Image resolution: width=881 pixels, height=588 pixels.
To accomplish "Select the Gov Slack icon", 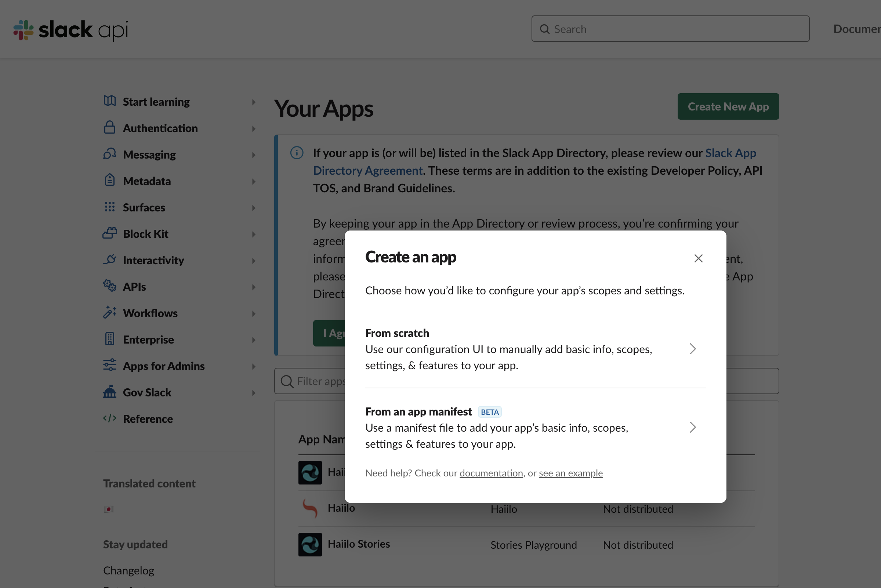I will 109,392.
